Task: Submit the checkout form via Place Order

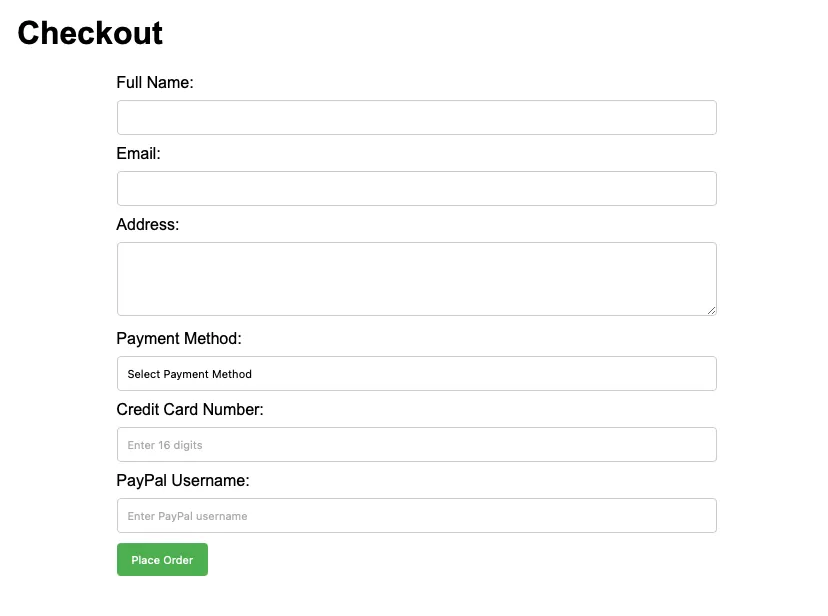Action: click(161, 560)
